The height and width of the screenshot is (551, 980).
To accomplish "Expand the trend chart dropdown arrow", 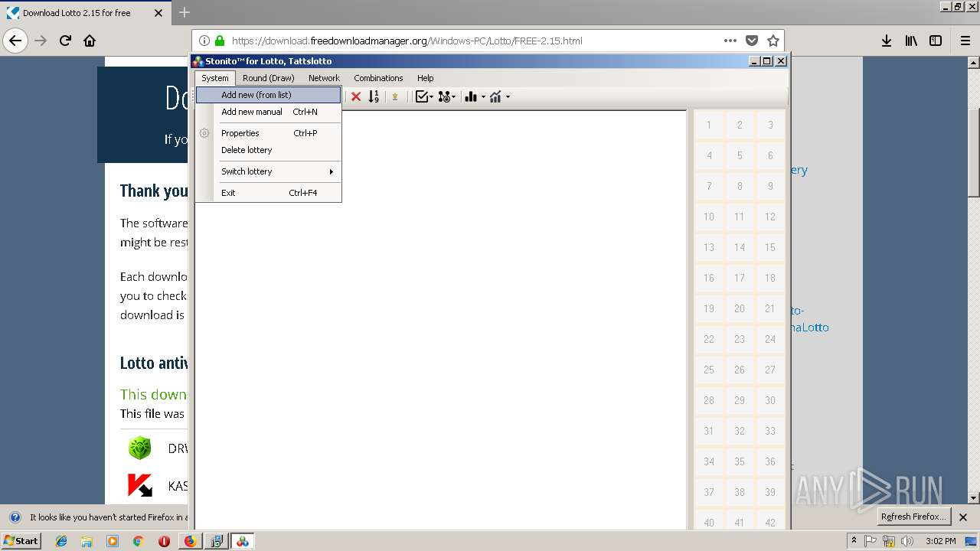I will click(x=508, y=97).
